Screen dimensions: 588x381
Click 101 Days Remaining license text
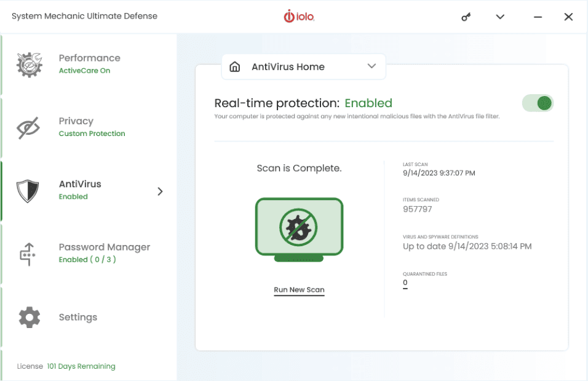(x=81, y=366)
